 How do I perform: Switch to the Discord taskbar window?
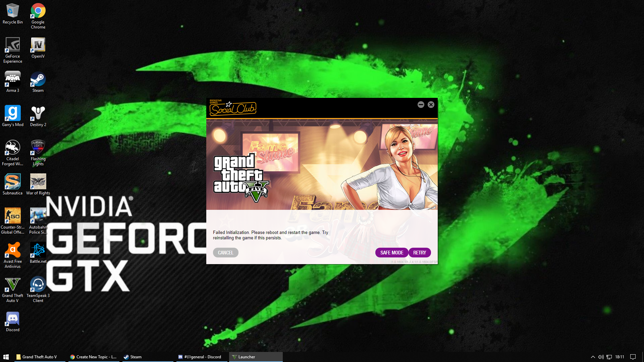pyautogui.click(x=200, y=357)
